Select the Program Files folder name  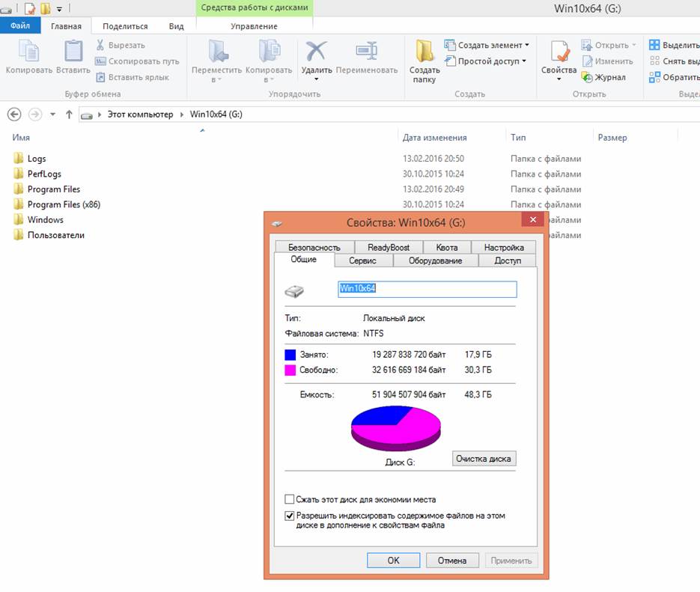tap(54, 189)
